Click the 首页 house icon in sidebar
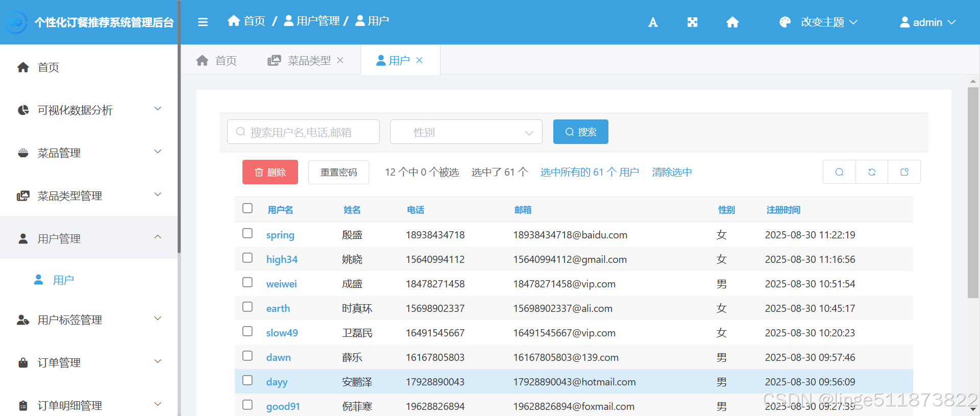This screenshot has height=416, width=980. coord(23,67)
